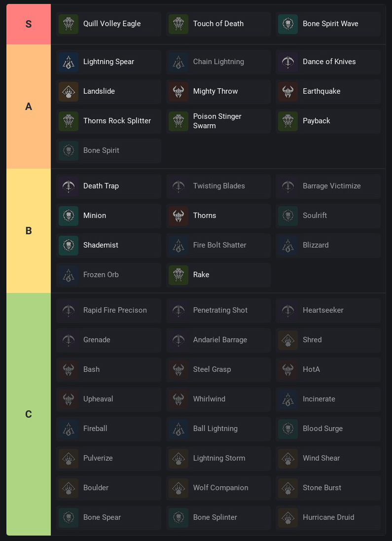Select the Twisting Blades build entry
Image resolution: width=392 pixels, height=541 pixels.
coord(218,186)
